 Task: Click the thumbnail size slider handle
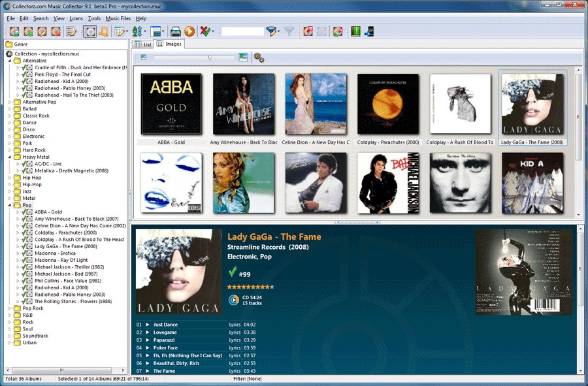(210, 57)
